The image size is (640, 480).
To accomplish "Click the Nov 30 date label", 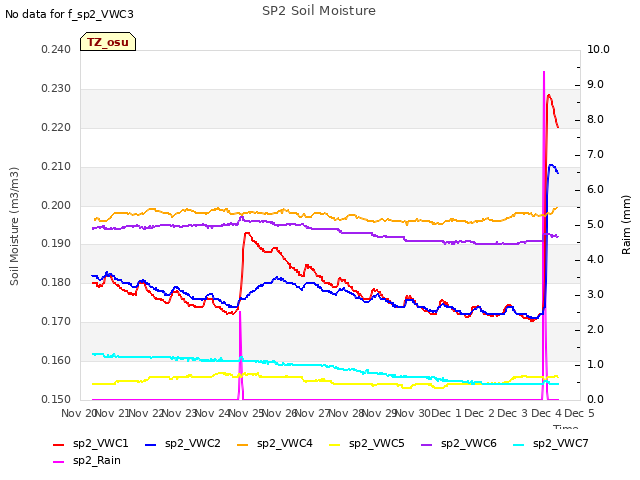I will (x=413, y=413).
